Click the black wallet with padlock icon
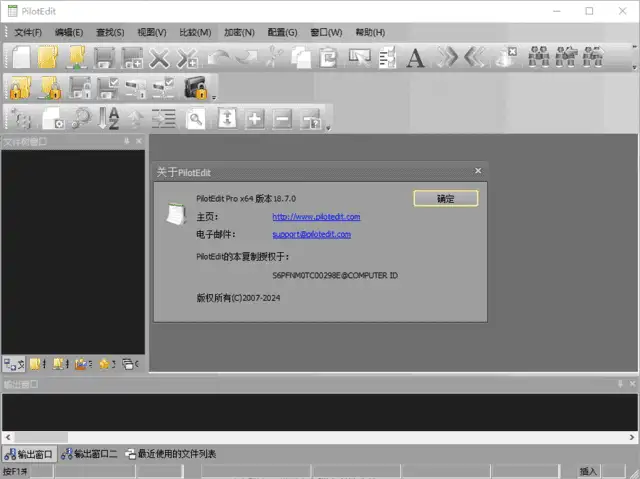This screenshot has height=479, width=640. pos(196,87)
